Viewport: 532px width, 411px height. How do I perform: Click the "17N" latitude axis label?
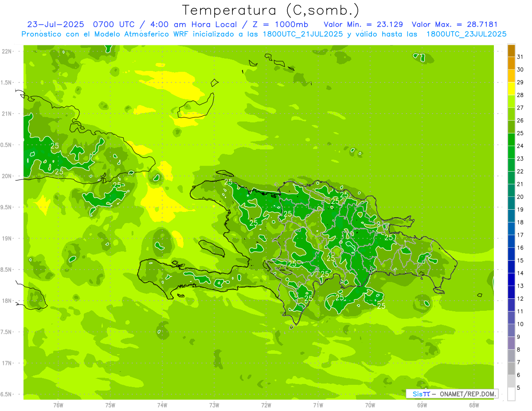(7, 363)
